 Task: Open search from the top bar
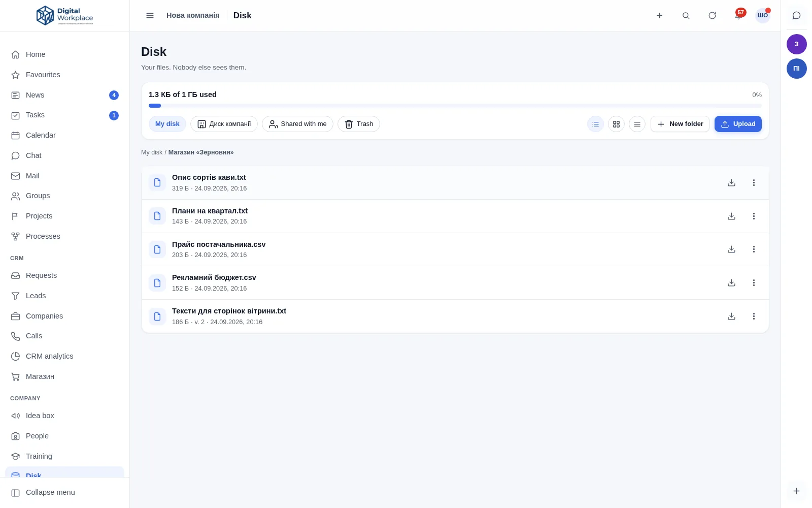(x=686, y=16)
